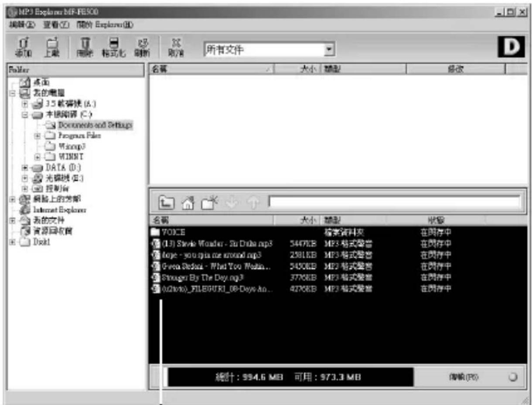532x405 pixels.
Task: Collapse the 我的電腦 tree node
Action: 13,93
